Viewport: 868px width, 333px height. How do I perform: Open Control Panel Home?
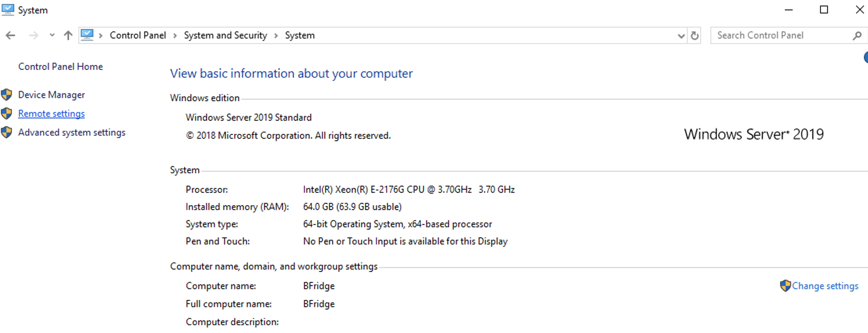point(61,67)
